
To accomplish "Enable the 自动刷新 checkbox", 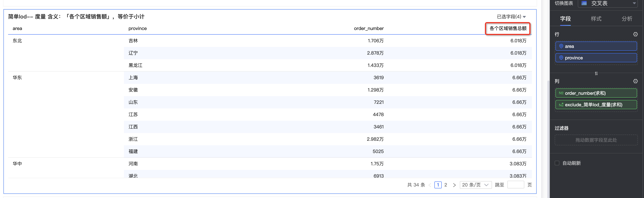I will pos(557,163).
